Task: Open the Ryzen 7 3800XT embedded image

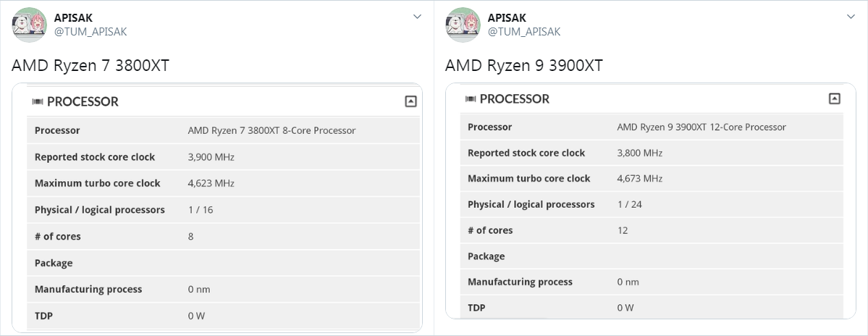Action: [x=217, y=208]
